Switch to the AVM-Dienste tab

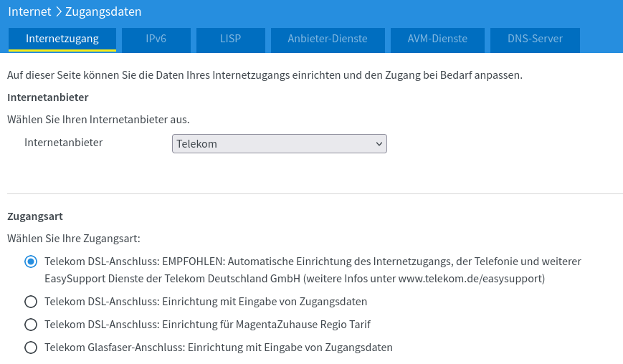coord(437,39)
